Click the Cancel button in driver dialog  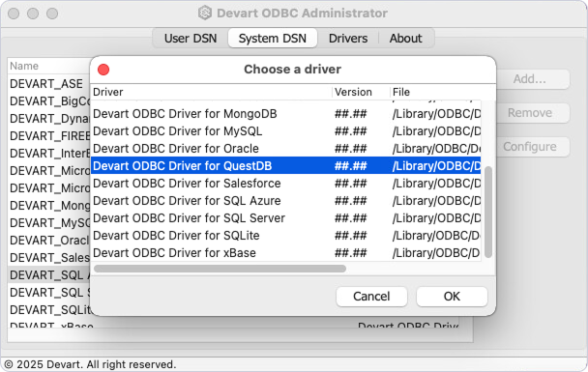pyautogui.click(x=371, y=297)
